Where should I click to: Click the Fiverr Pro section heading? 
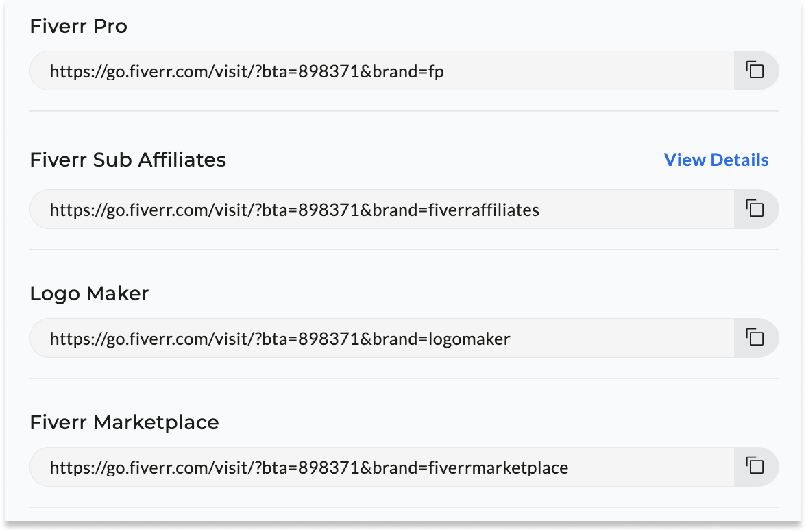click(79, 27)
